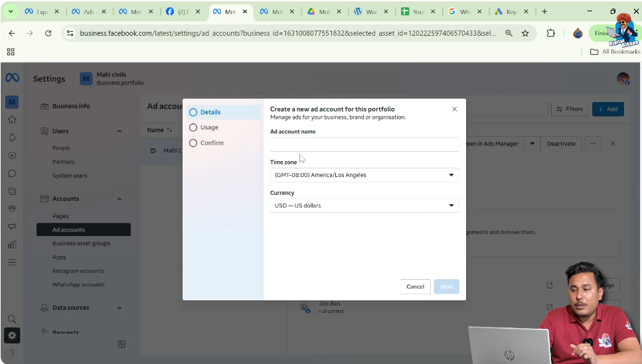Open the Apps menu item
The image size is (642, 364).
59,257
